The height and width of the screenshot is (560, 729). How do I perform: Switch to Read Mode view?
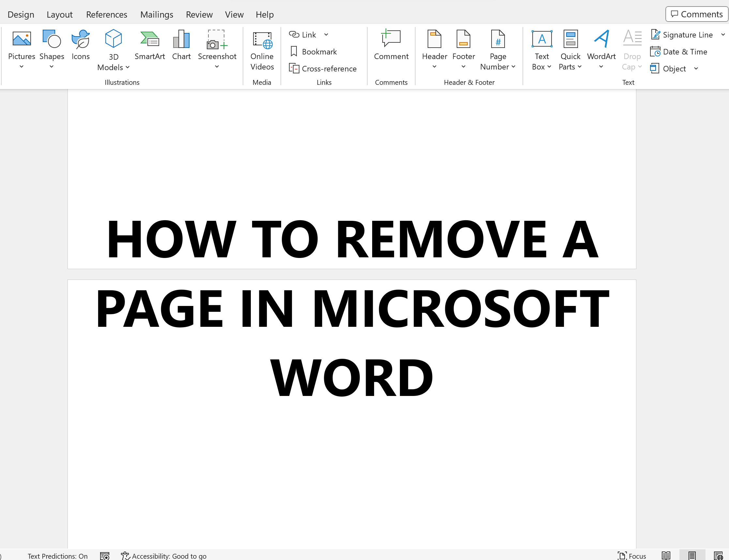tap(666, 556)
